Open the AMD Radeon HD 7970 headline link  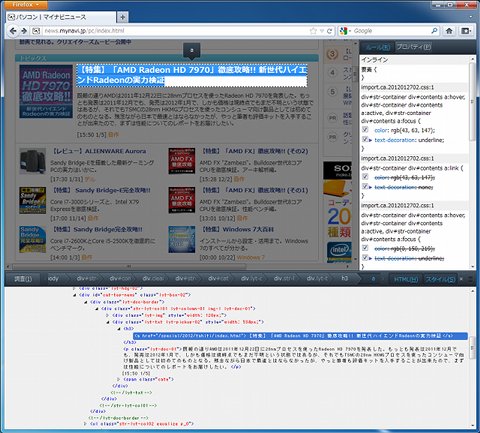(192, 75)
